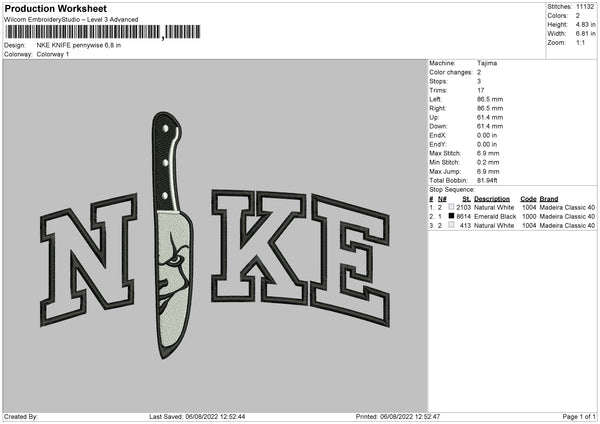Image resolution: width=600 pixels, height=424 pixels.
Task: Click the Stitches value 11132
Action: pyautogui.click(x=585, y=7)
